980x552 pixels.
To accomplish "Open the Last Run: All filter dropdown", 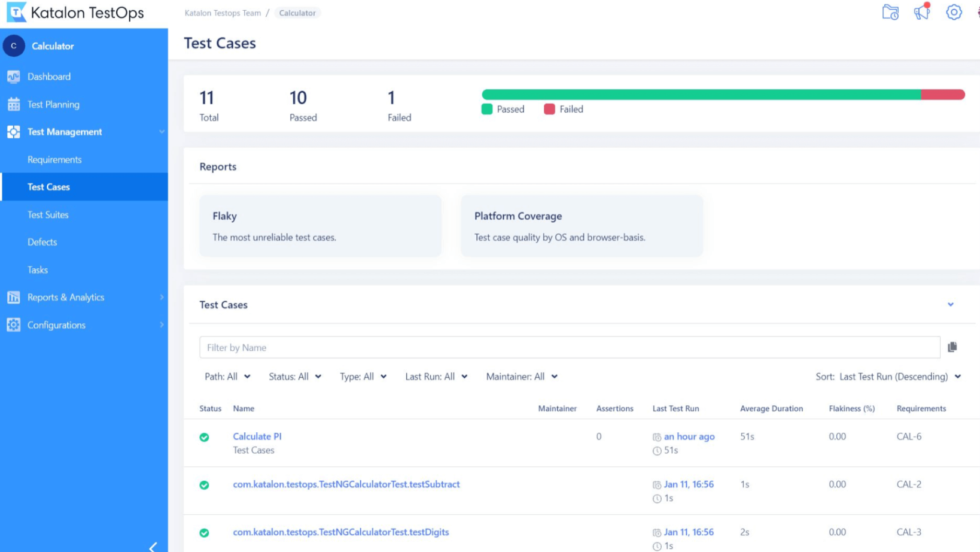I will (x=436, y=377).
